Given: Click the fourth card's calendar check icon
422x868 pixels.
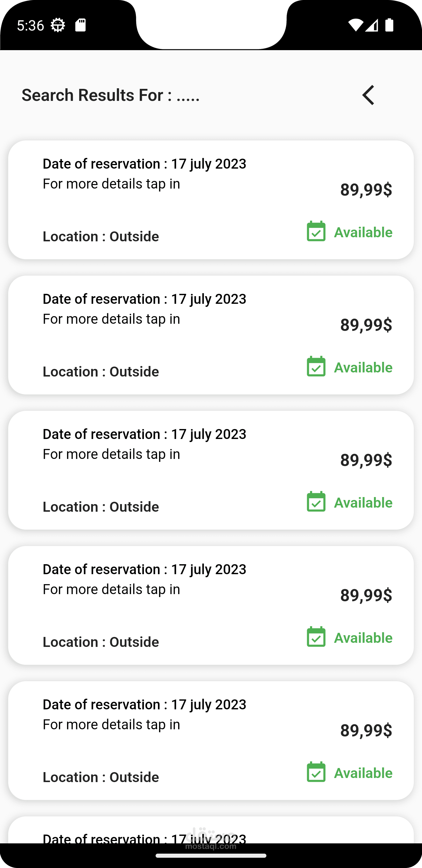Looking at the screenshot, I should [316, 637].
